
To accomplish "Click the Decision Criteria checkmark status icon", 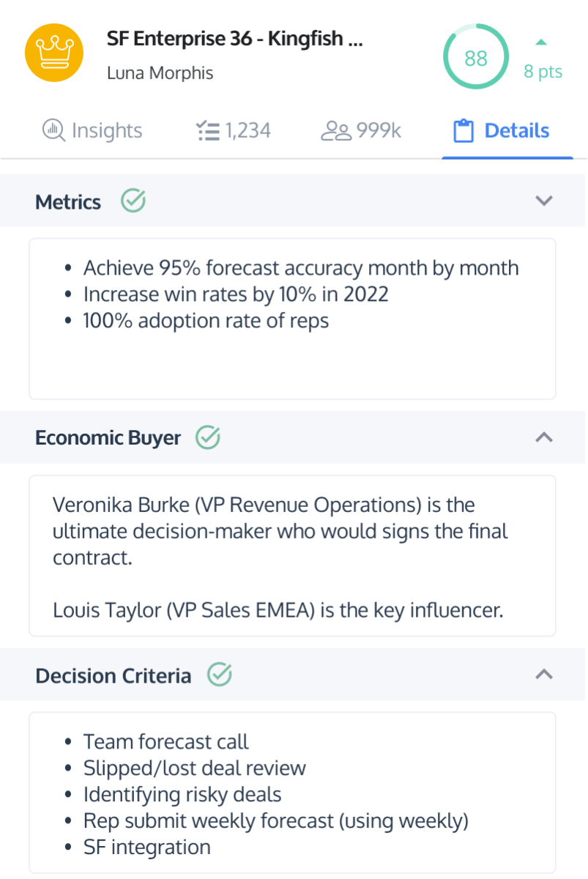I will pos(219,675).
